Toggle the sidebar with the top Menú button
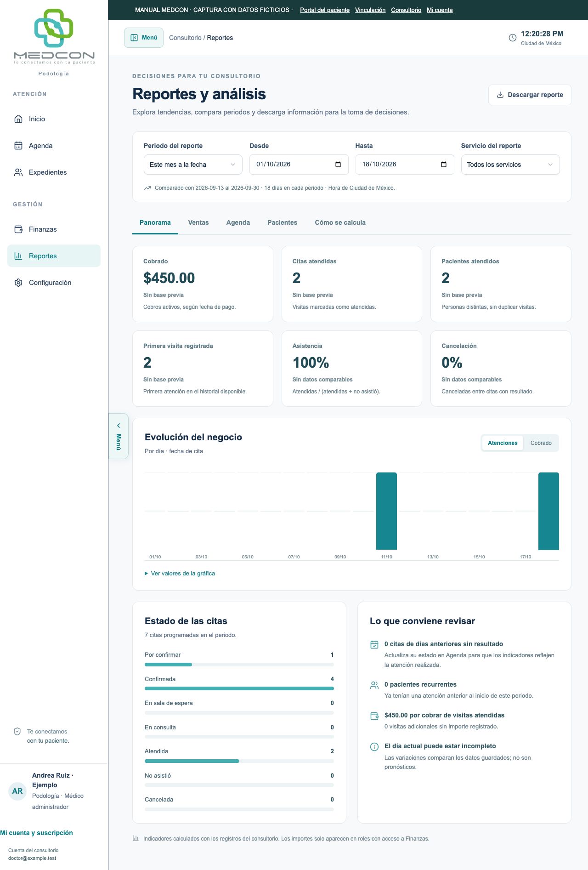 pyautogui.click(x=144, y=38)
